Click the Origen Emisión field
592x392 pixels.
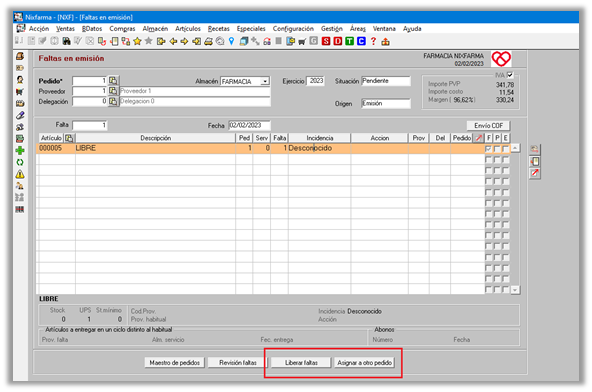click(386, 103)
